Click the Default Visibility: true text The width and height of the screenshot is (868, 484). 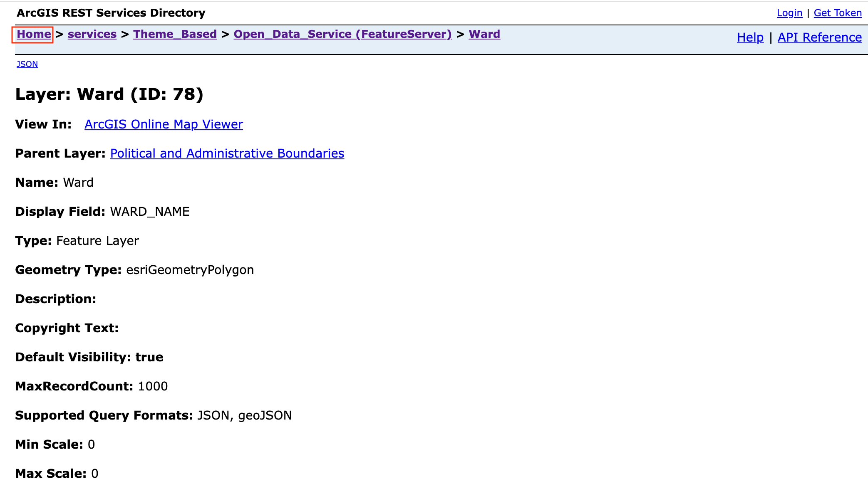tap(89, 357)
